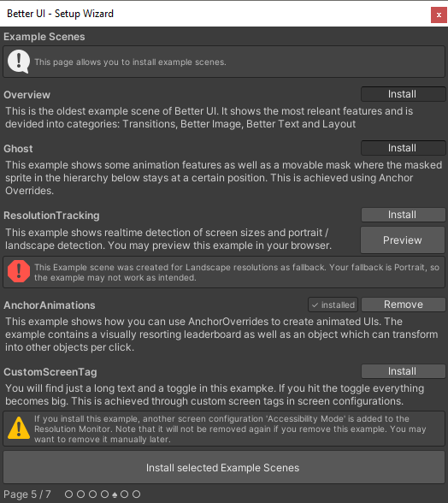Go to page 3 indicator dot
Screen dimensions: 448x503
point(92,494)
